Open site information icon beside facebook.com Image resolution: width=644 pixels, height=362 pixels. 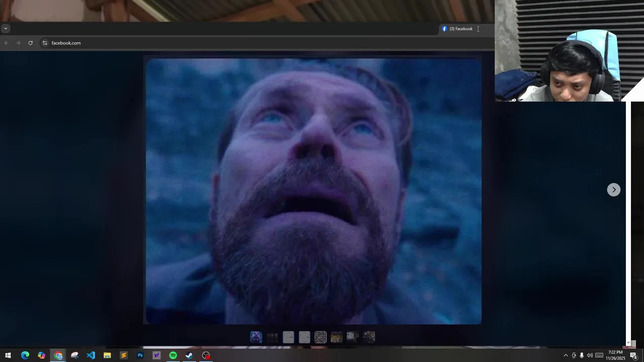45,43
